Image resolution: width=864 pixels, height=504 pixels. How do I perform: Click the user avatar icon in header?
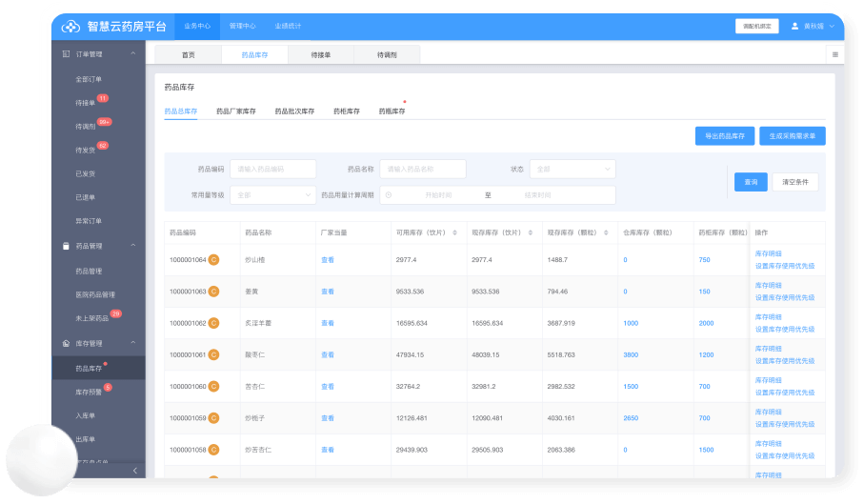click(x=794, y=26)
